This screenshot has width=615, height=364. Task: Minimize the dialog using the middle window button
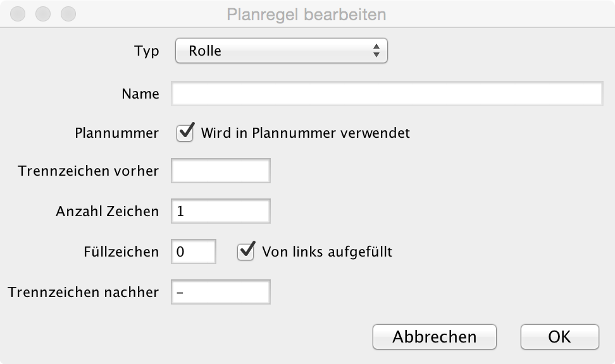coord(43,14)
